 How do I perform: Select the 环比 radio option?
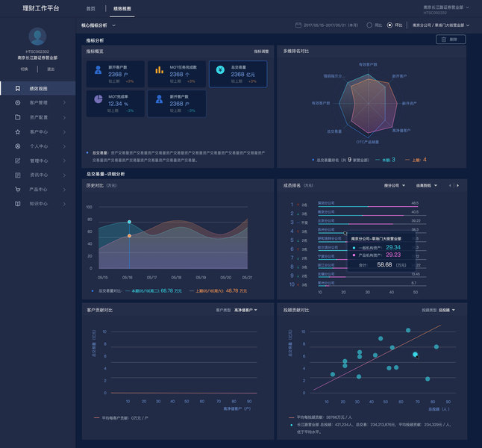[389, 25]
